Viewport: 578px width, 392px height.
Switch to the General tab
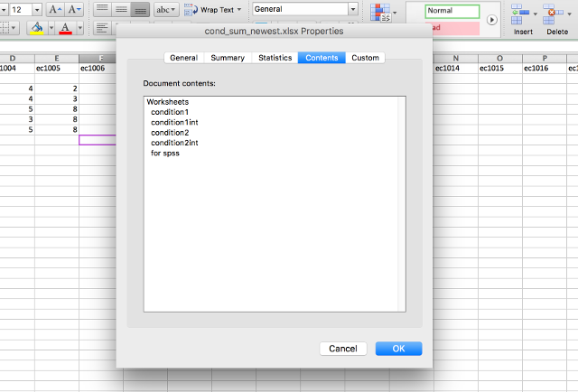pos(184,58)
